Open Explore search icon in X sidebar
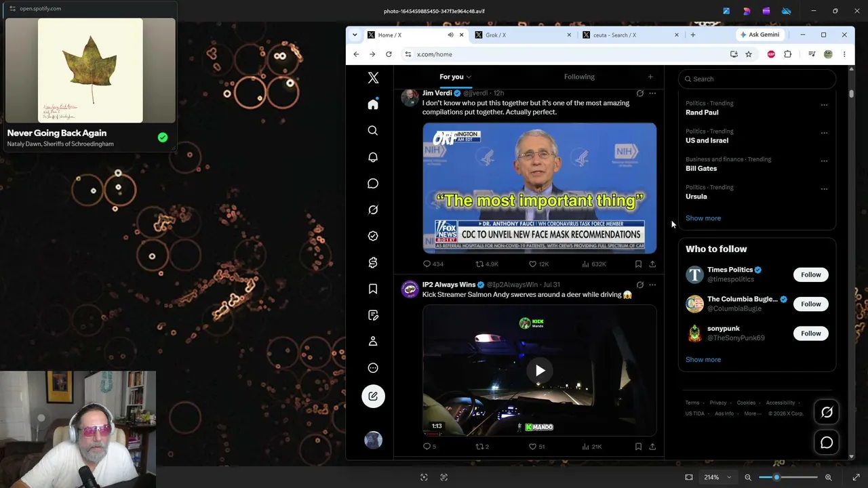This screenshot has height=488, width=868. click(373, 130)
